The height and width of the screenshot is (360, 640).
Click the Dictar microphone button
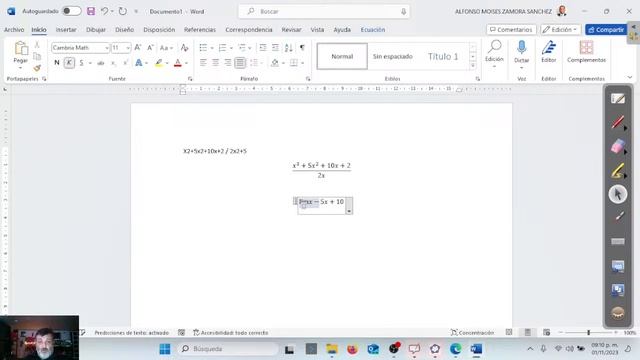point(521,54)
